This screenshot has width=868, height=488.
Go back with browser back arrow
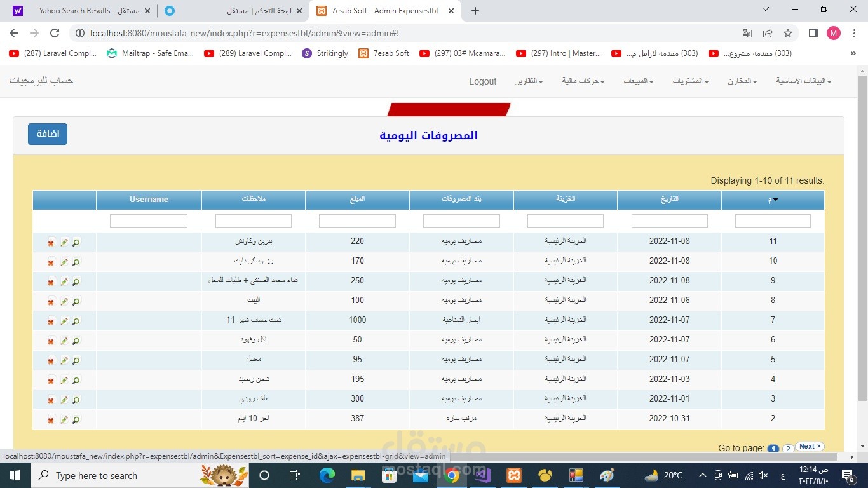(x=14, y=33)
